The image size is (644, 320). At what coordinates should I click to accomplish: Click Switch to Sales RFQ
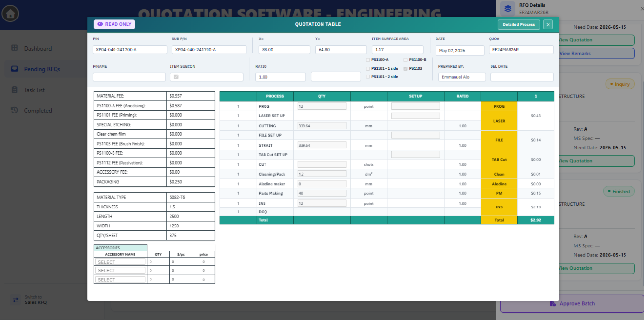36,300
